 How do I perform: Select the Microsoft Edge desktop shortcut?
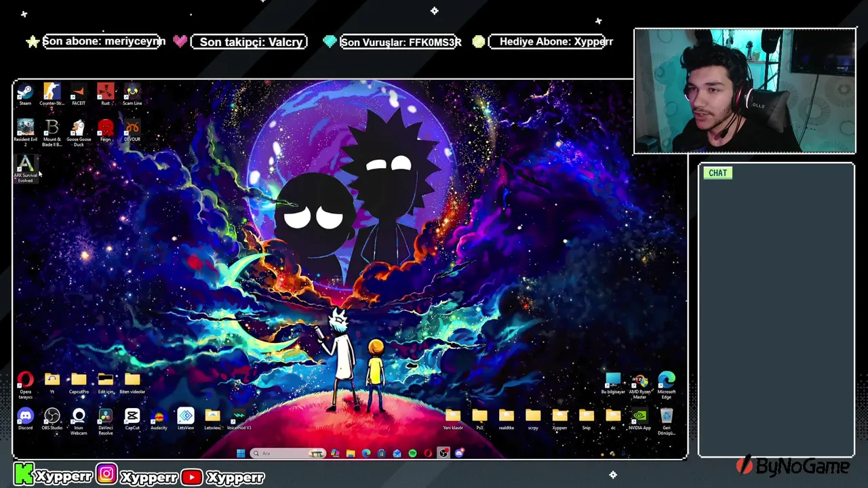[x=667, y=386]
